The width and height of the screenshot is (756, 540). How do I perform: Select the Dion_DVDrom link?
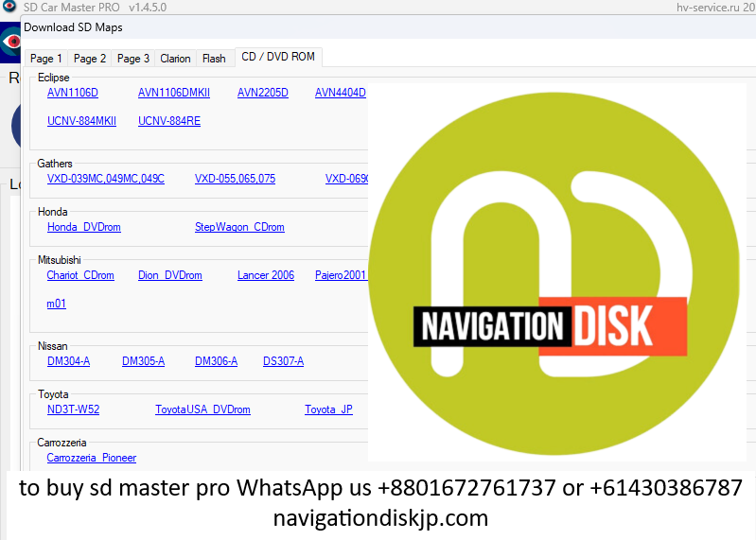pos(170,275)
